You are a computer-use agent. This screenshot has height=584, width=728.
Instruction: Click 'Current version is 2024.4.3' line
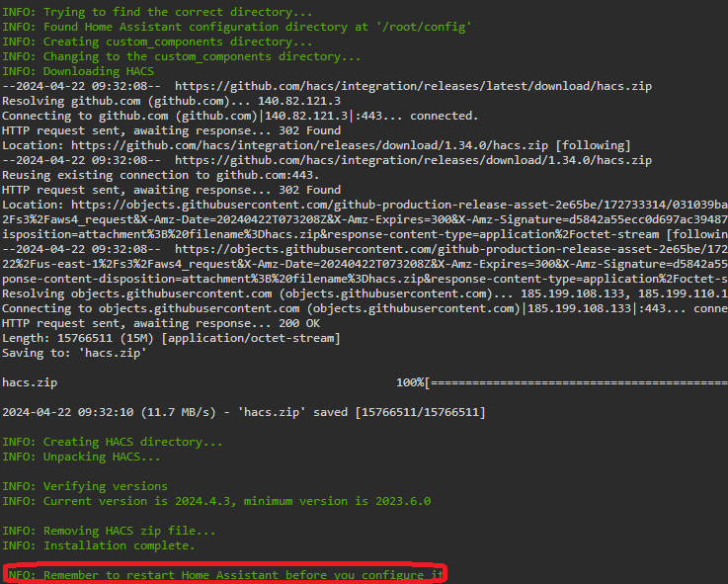click(216, 502)
